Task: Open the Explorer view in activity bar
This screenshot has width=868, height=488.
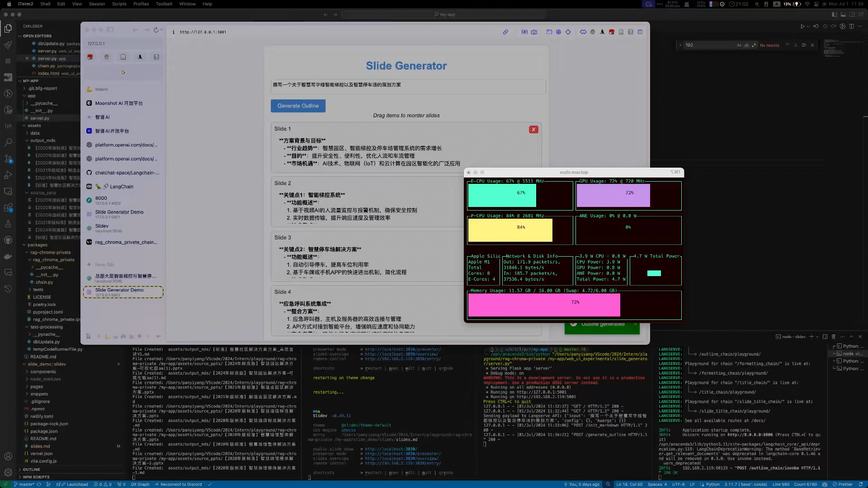Action: 8,28
